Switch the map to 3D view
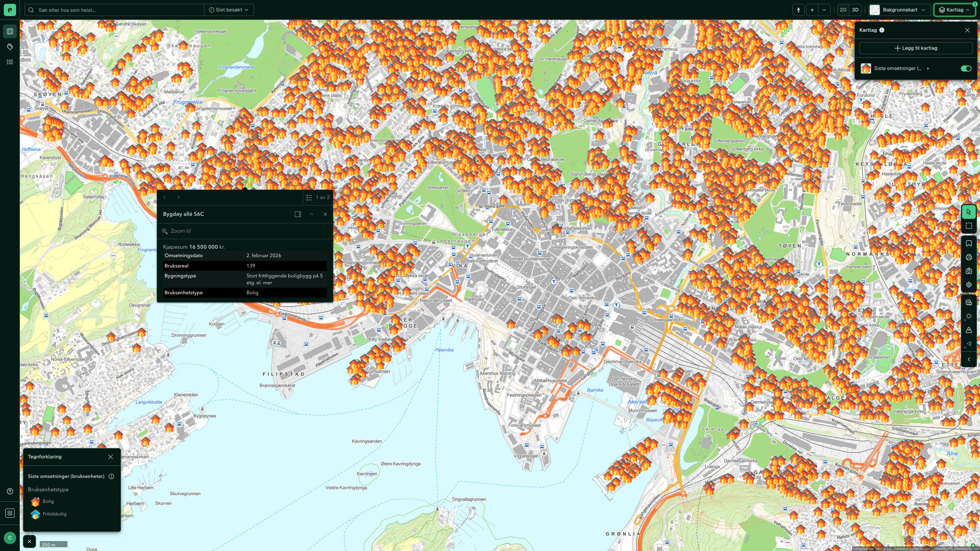 click(x=855, y=10)
